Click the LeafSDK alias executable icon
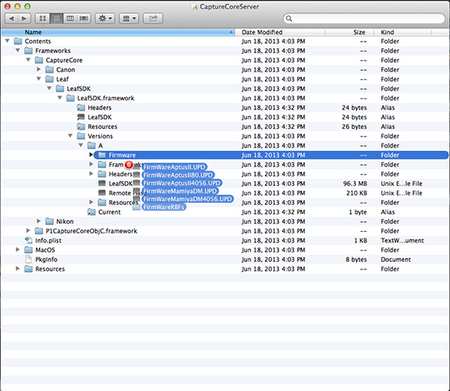 (81, 117)
